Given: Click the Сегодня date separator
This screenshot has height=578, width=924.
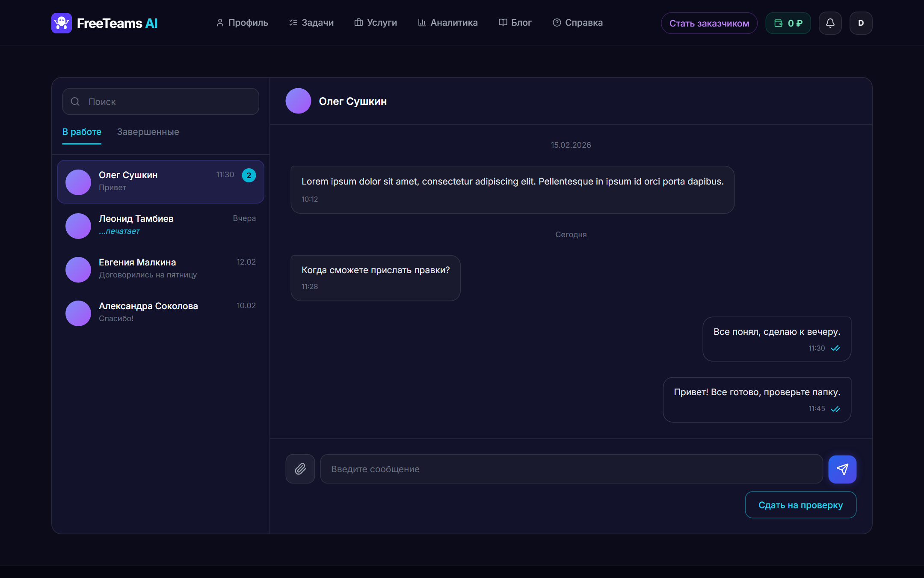Looking at the screenshot, I should click(x=571, y=235).
